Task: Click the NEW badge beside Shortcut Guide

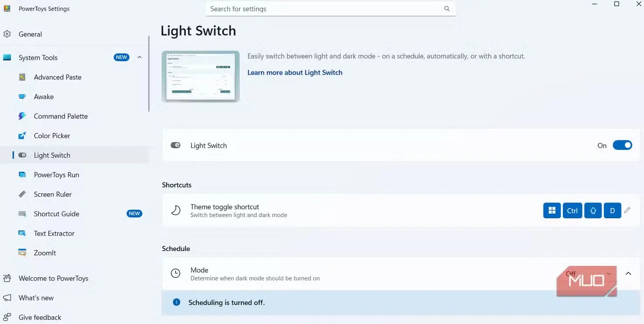Action: (x=134, y=214)
